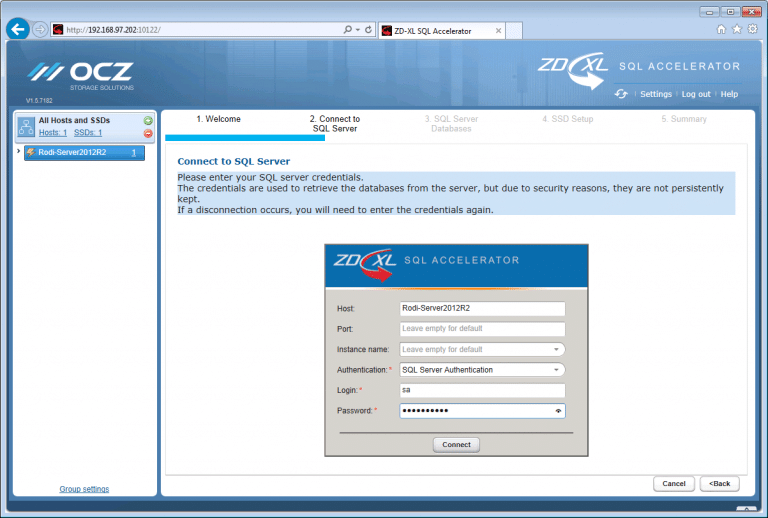Select the 4. SSD Setup step
Screen dimensions: 768x518
(x=567, y=119)
